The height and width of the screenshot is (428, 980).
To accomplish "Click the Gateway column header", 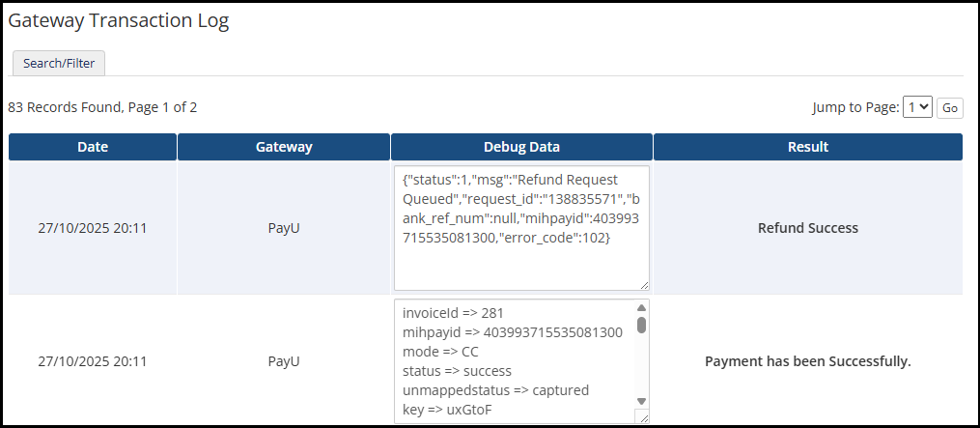I will pyautogui.click(x=284, y=147).
